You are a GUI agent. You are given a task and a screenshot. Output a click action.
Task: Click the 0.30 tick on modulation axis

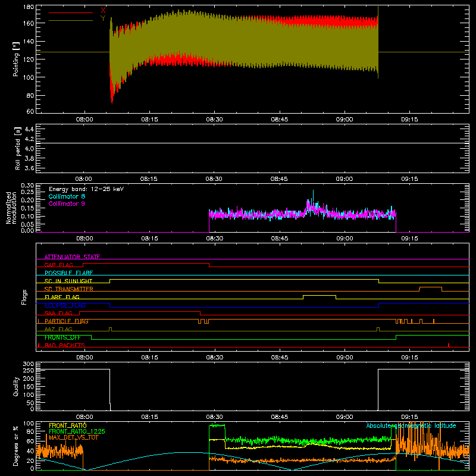tap(27, 186)
